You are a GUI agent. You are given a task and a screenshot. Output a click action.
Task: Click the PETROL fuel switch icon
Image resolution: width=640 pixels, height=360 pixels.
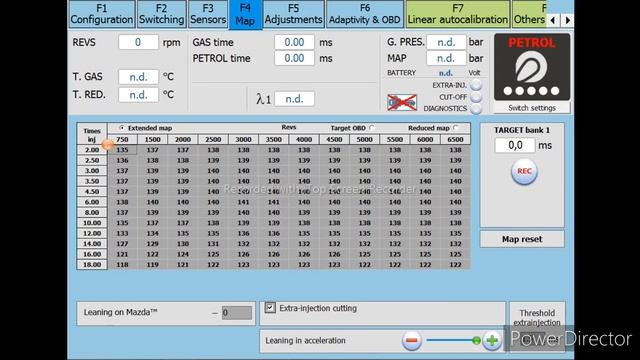click(x=532, y=67)
